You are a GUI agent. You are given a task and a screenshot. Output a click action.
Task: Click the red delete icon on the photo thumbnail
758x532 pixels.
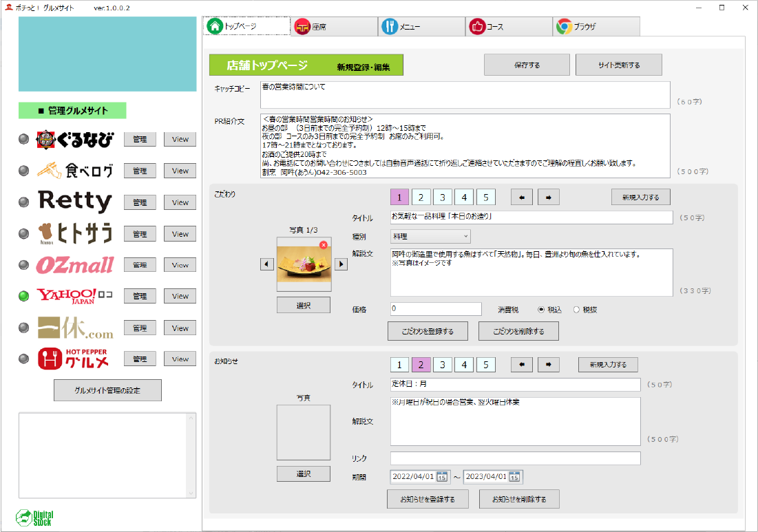click(x=324, y=244)
